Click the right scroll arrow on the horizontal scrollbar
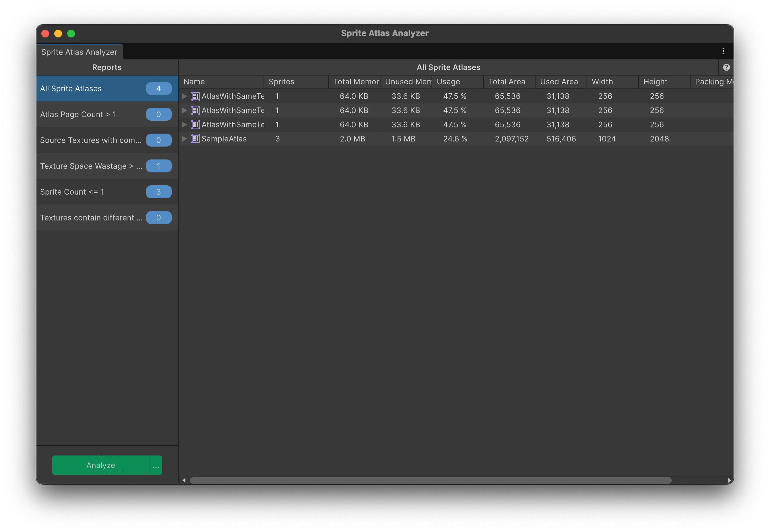The width and height of the screenshot is (770, 532). coord(729,480)
